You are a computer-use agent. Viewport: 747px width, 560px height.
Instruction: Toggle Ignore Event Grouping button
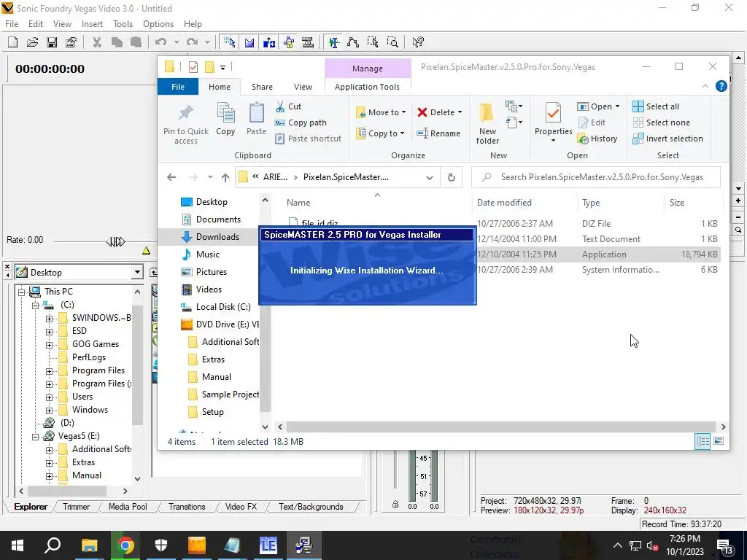309,42
